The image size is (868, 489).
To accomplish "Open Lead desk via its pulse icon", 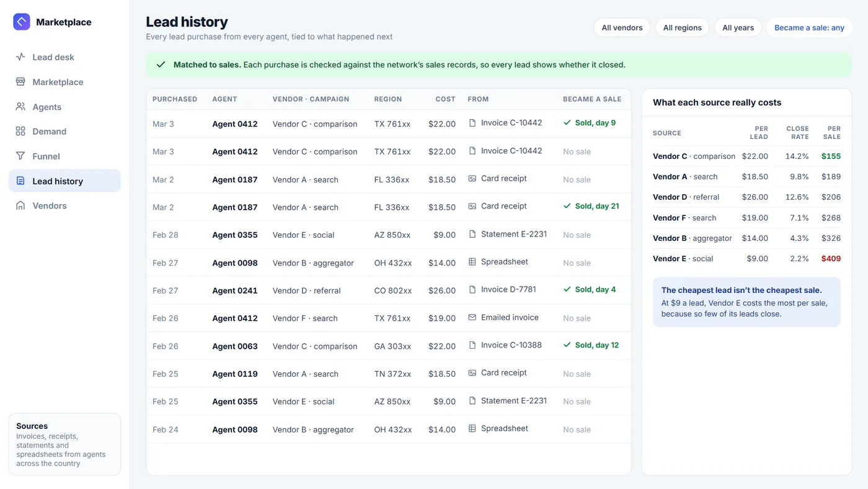I will click(x=20, y=57).
